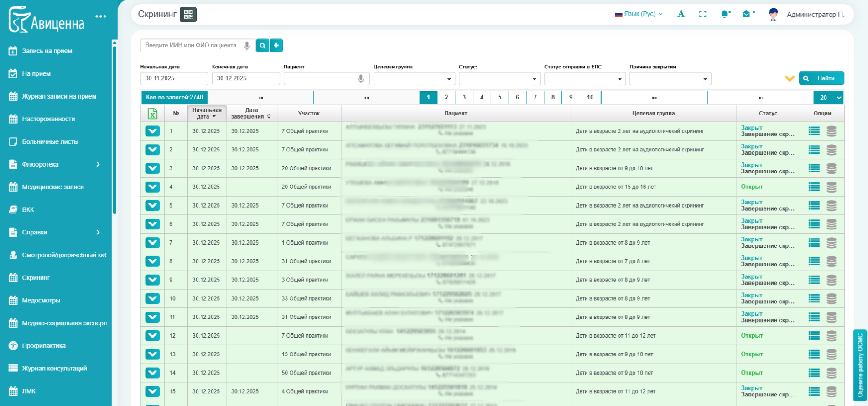
Task: Open the notifications bell icon
Action: pos(724,15)
